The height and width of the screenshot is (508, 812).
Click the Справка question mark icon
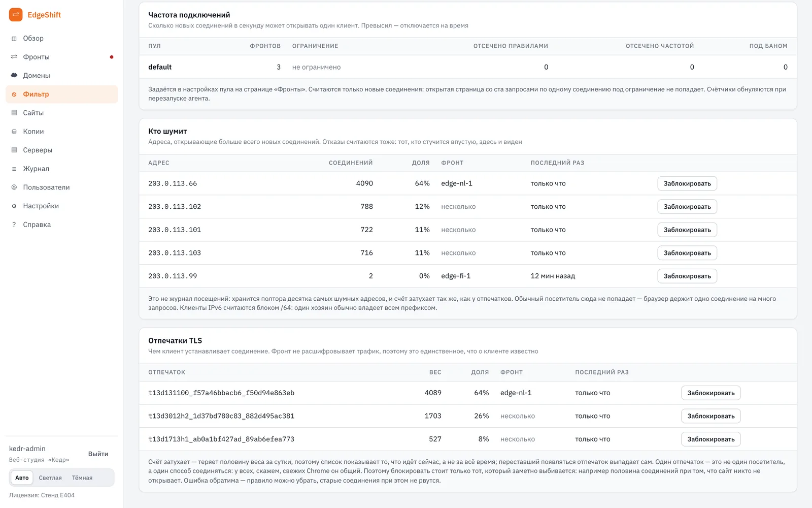pyautogui.click(x=14, y=225)
